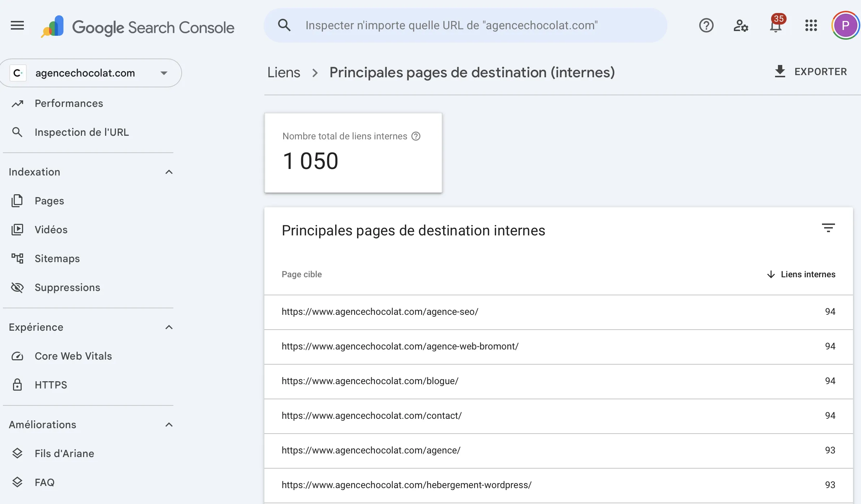Viewport: 861px width, 504px height.
Task: Open the agence-web-bromont page row
Action: (558, 347)
